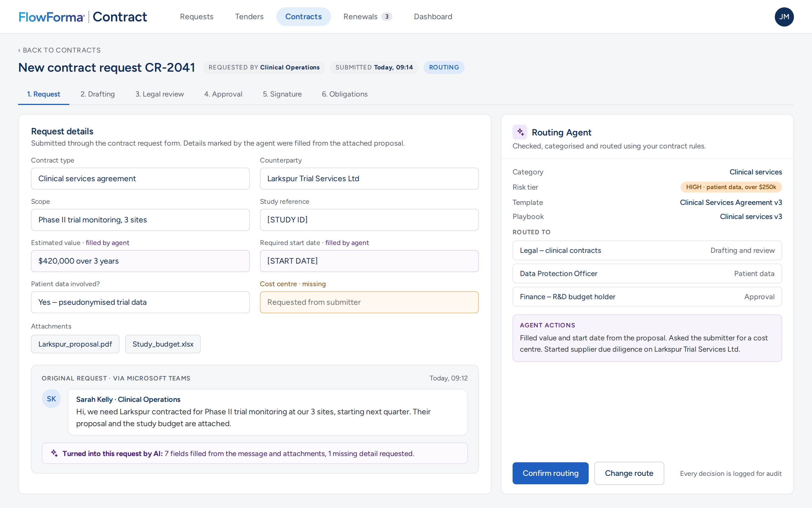Click the 'New contract request CR-2041' heading
This screenshot has height=508, width=812.
coord(106,67)
